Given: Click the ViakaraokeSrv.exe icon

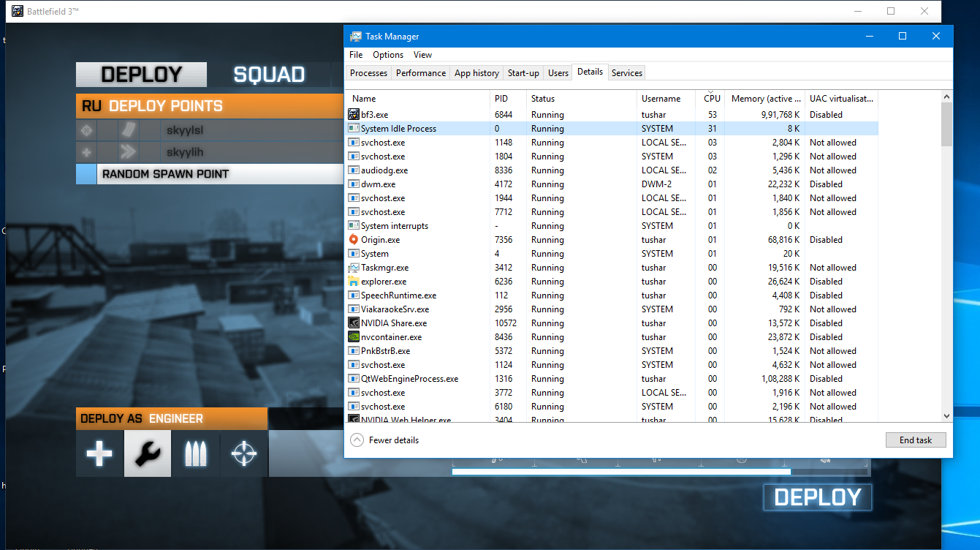Looking at the screenshot, I should click(354, 309).
